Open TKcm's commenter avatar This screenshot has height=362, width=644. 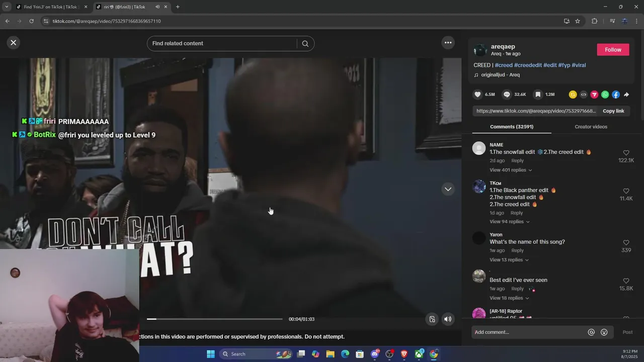point(479,187)
